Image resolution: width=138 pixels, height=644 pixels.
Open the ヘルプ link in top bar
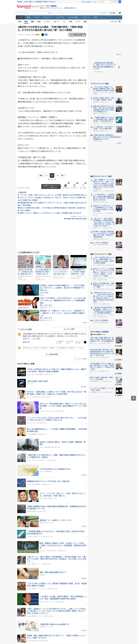[94, 2]
